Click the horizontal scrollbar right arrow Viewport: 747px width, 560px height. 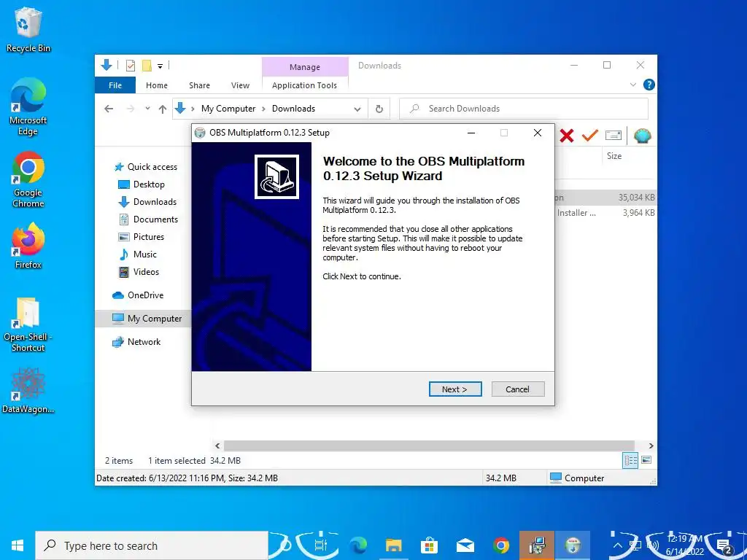point(651,446)
